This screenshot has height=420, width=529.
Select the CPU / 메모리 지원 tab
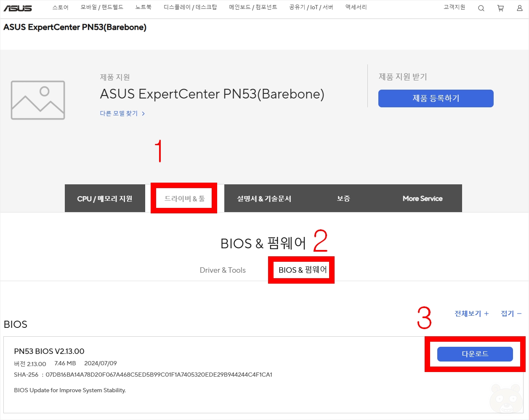point(105,198)
